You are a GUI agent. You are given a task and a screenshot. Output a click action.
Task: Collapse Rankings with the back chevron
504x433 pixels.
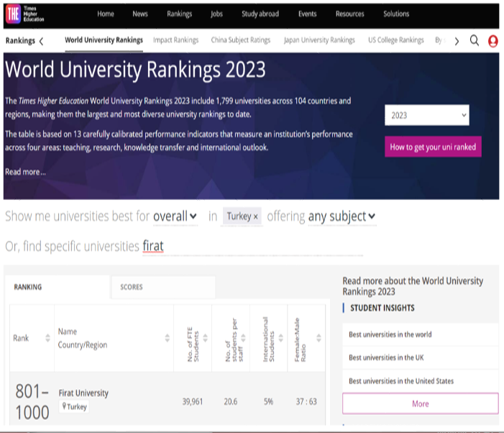[x=41, y=41]
